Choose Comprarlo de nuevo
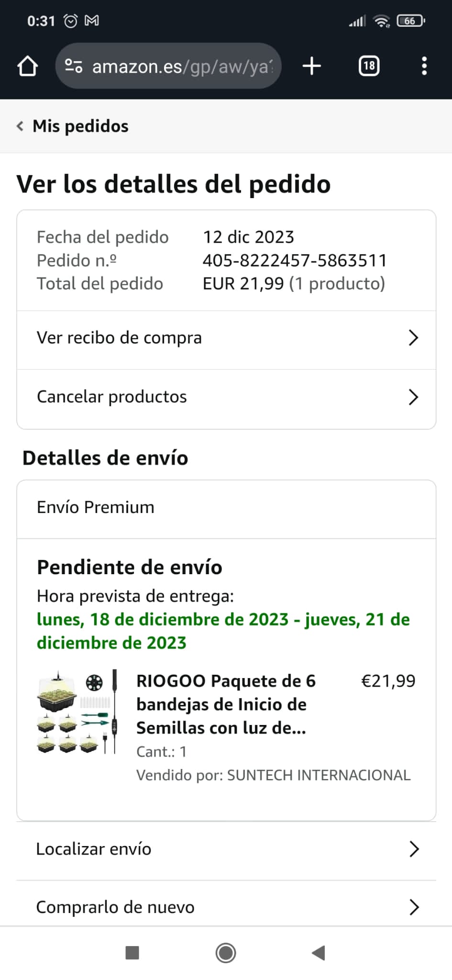 point(226,907)
